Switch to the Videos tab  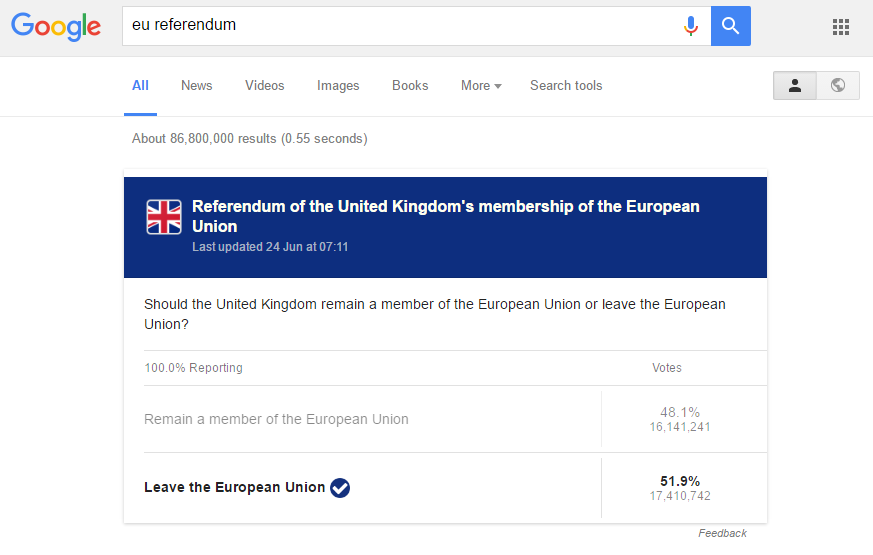point(264,86)
